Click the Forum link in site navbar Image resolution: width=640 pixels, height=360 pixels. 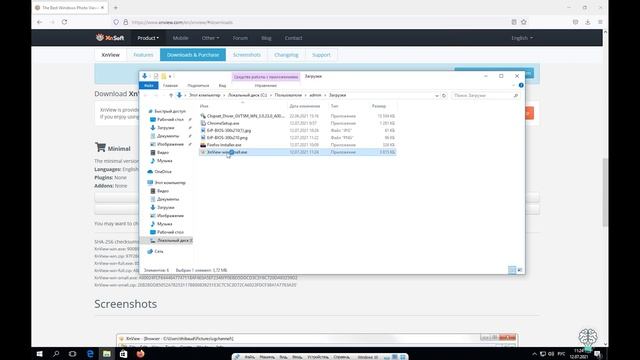[240, 38]
